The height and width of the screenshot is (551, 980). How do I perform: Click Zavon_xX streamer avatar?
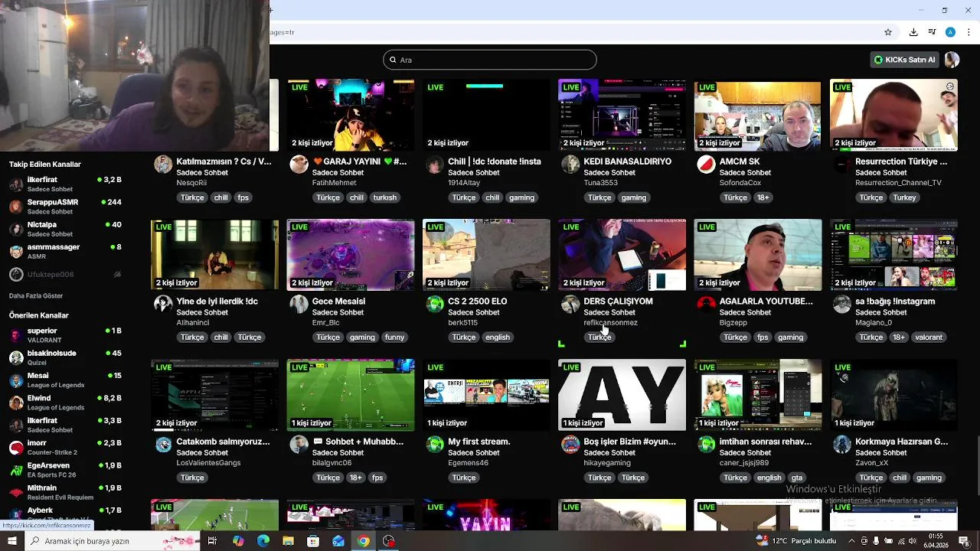point(842,444)
